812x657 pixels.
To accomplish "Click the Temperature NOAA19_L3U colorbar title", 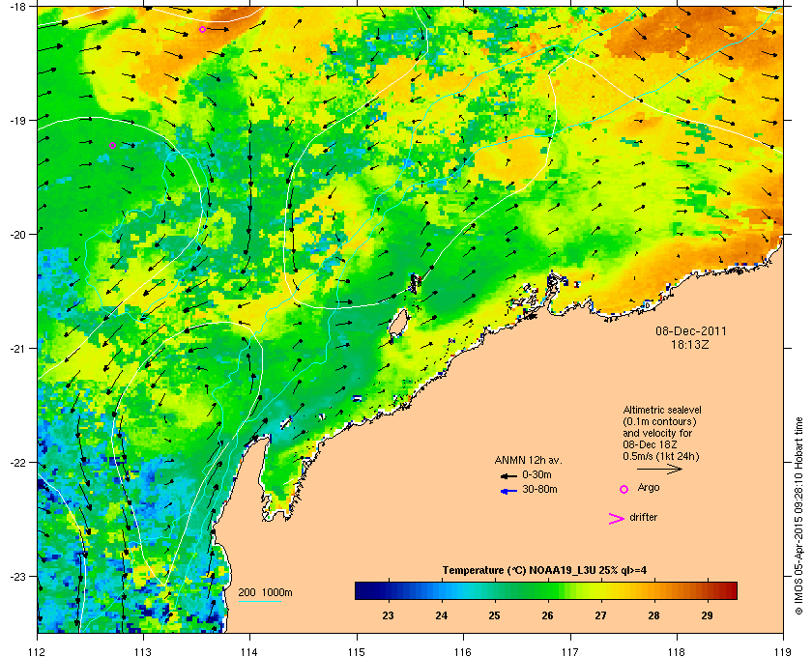I will tap(544, 571).
